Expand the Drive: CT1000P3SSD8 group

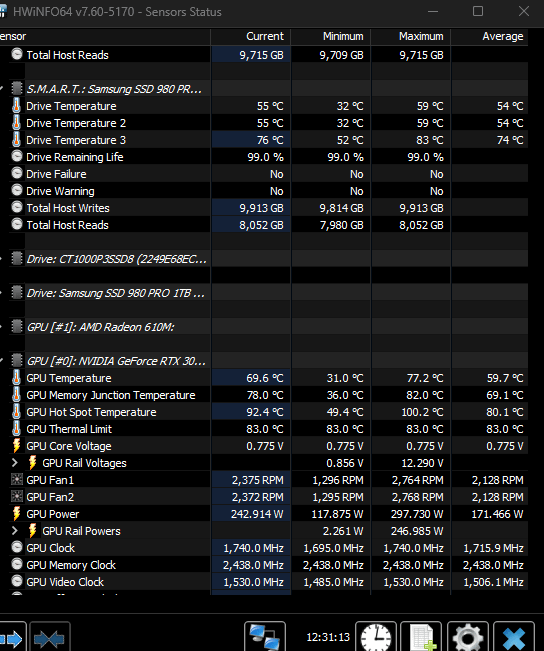pyautogui.click(x=1, y=259)
